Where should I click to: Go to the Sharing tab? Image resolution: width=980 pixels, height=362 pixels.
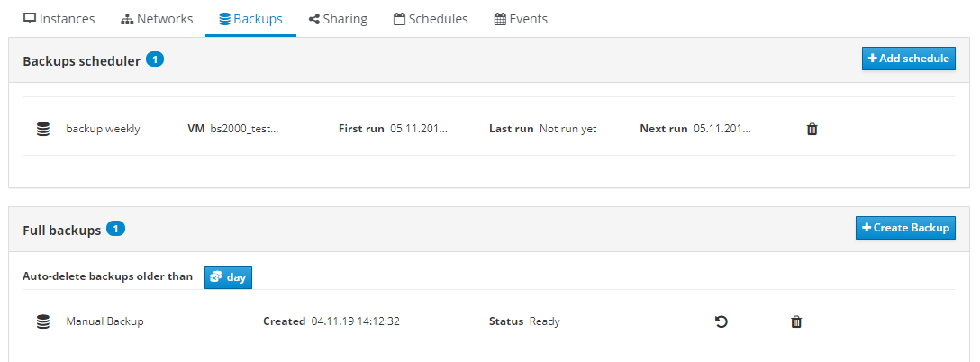pyautogui.click(x=338, y=19)
